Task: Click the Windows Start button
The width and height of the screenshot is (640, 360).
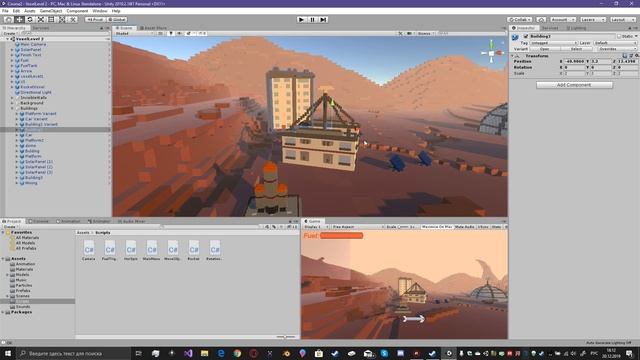Action: 8,353
